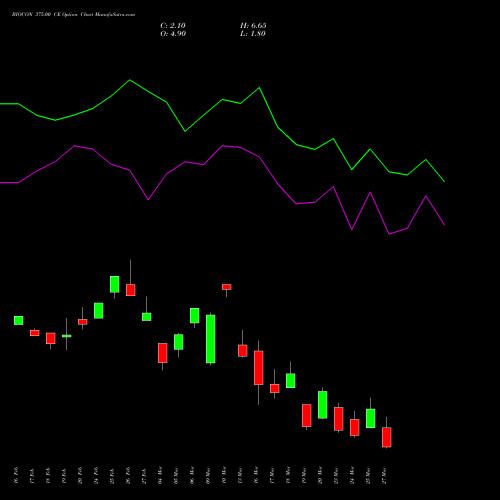Click the closing price value C: 2.10

pos(173,26)
